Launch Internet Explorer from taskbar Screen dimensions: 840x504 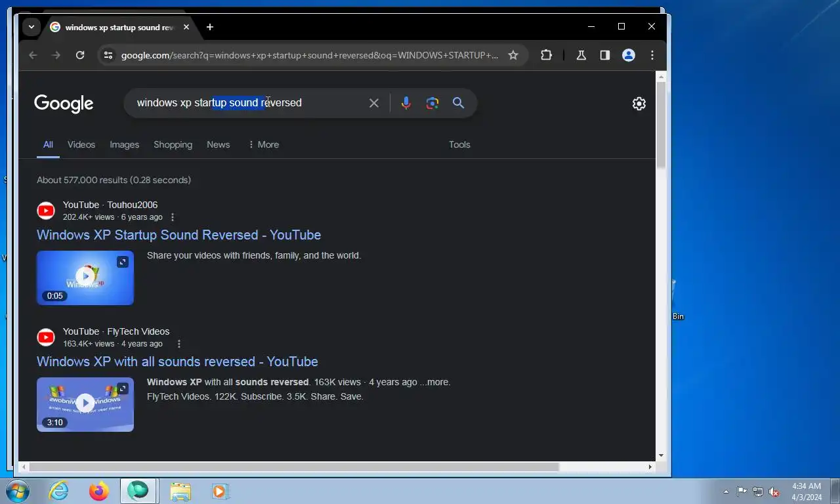coord(59,491)
